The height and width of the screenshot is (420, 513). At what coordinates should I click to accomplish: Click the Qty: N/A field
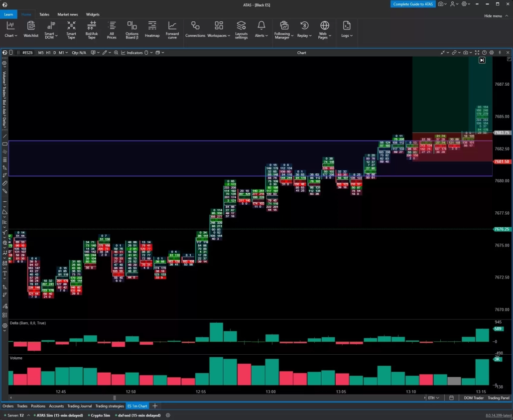point(79,52)
